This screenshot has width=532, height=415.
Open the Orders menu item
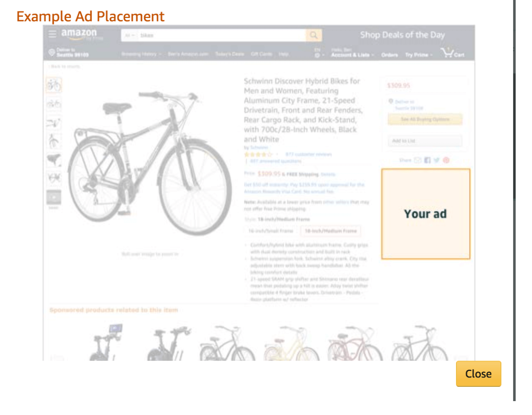(x=389, y=55)
